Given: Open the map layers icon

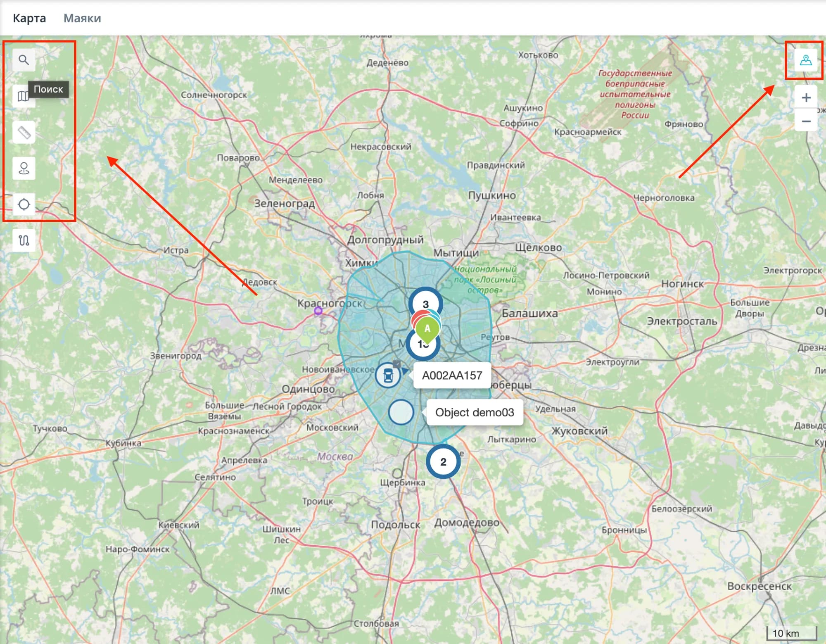Looking at the screenshot, I should (21, 97).
